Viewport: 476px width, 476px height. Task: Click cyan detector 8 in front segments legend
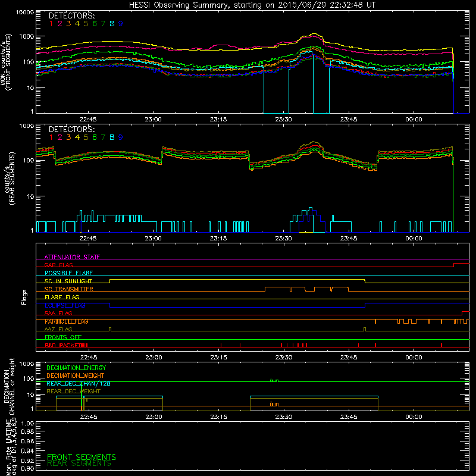tap(112, 24)
